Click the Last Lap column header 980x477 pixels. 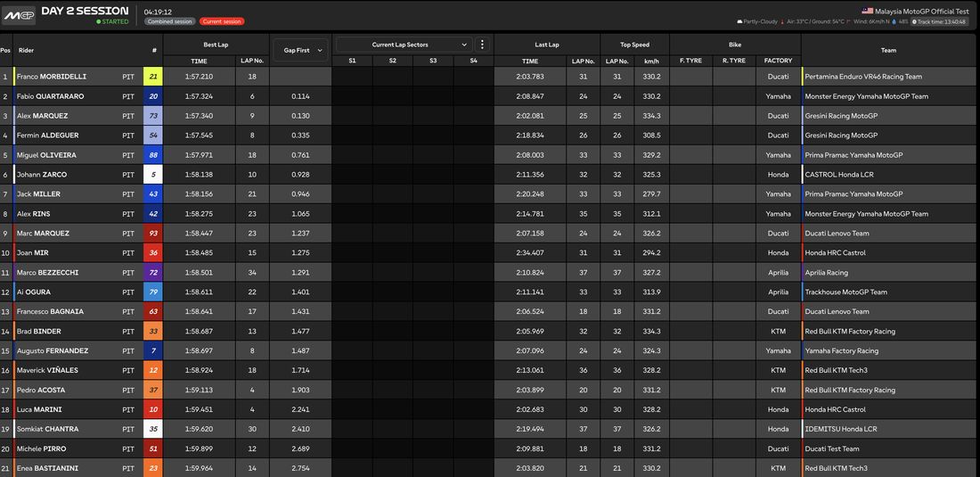coord(547,45)
